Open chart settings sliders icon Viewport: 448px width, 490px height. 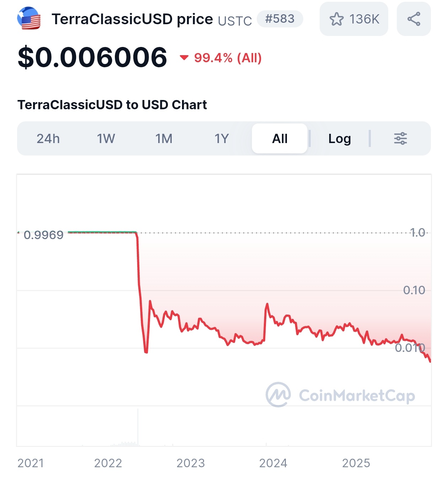coord(400,138)
